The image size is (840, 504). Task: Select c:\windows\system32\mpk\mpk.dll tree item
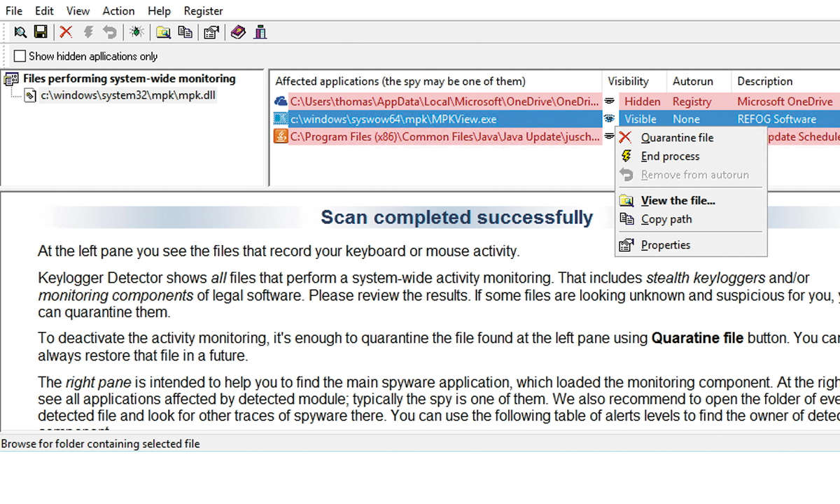tap(128, 96)
